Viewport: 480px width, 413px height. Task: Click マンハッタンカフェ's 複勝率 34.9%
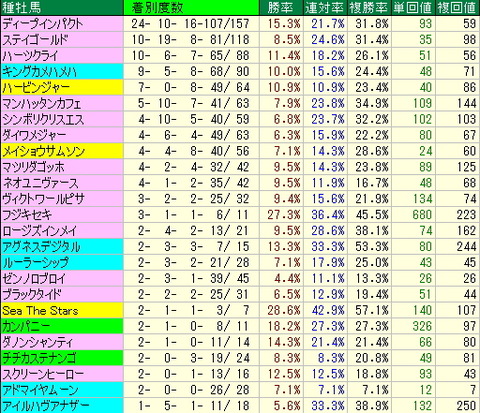(x=372, y=104)
